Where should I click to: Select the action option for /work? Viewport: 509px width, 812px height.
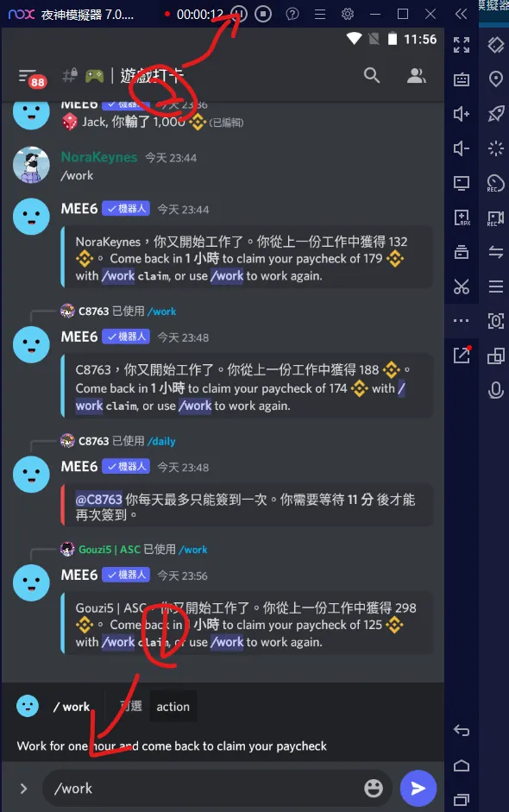point(173,707)
